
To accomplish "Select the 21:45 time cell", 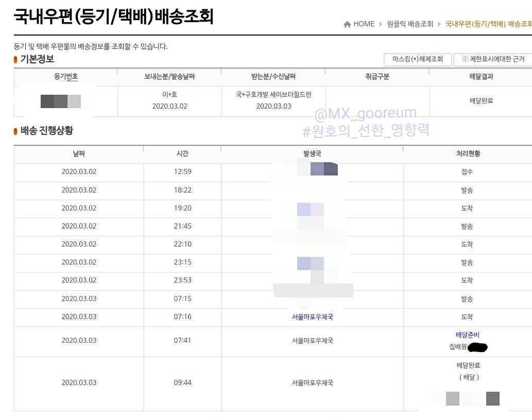I will pyautogui.click(x=182, y=226).
